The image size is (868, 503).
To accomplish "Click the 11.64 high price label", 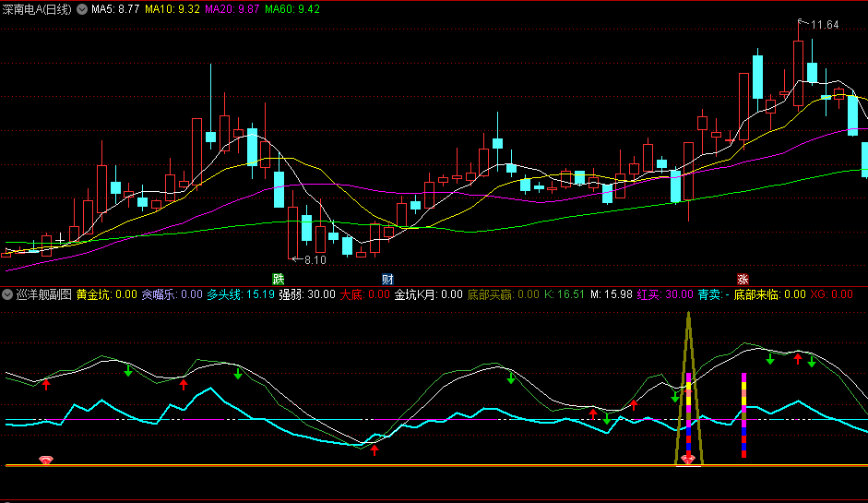I will click(825, 25).
